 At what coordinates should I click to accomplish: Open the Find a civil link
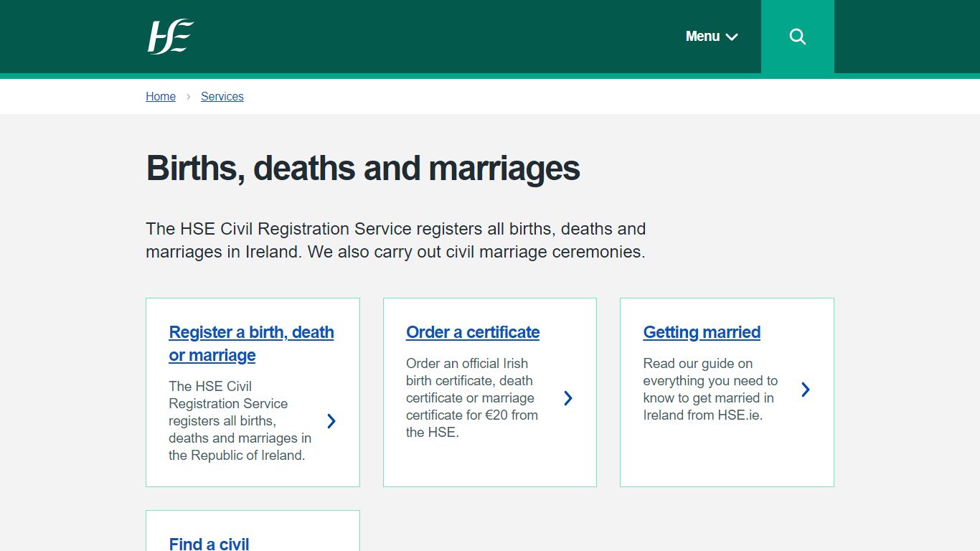click(x=209, y=543)
